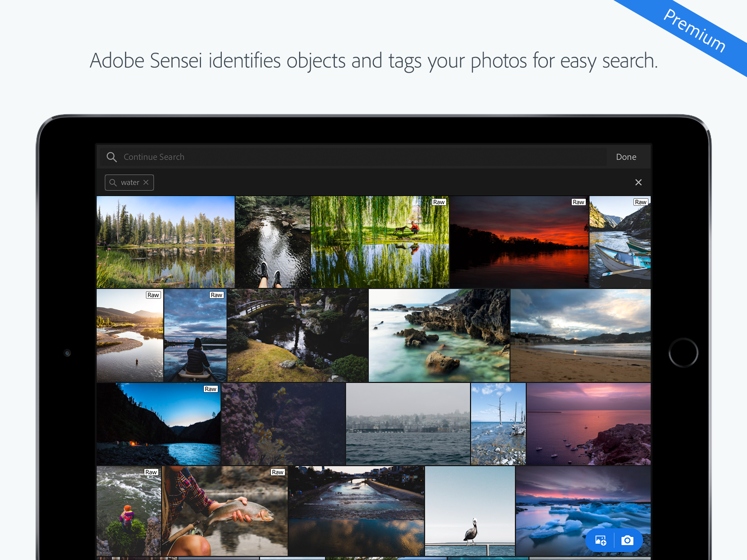Select the water search chip

tap(129, 182)
